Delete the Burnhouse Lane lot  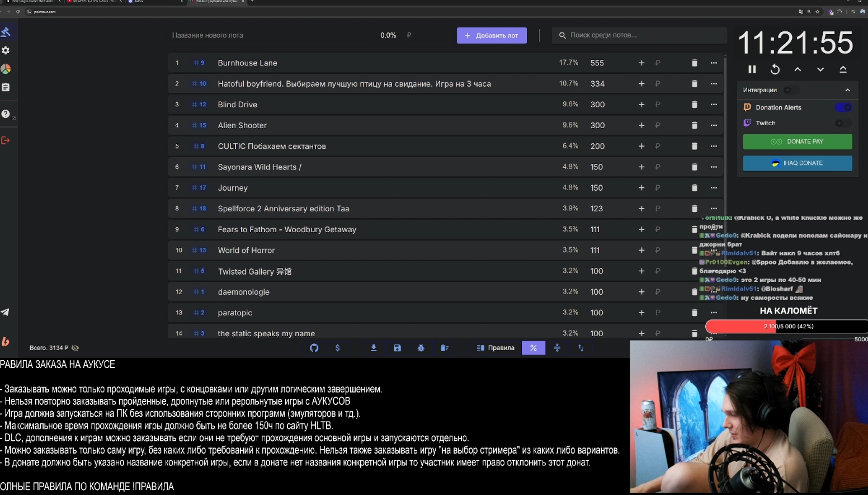pyautogui.click(x=695, y=63)
